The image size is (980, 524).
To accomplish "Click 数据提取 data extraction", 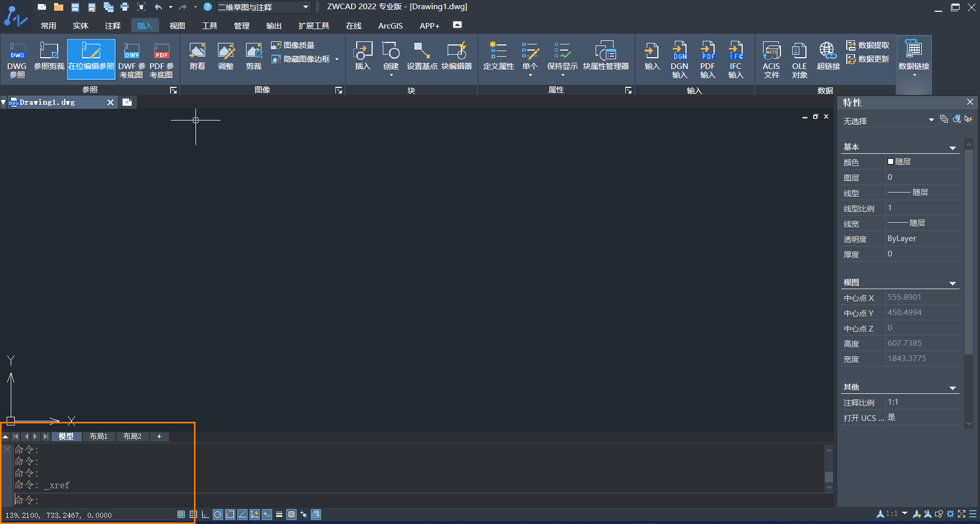I will [x=868, y=45].
